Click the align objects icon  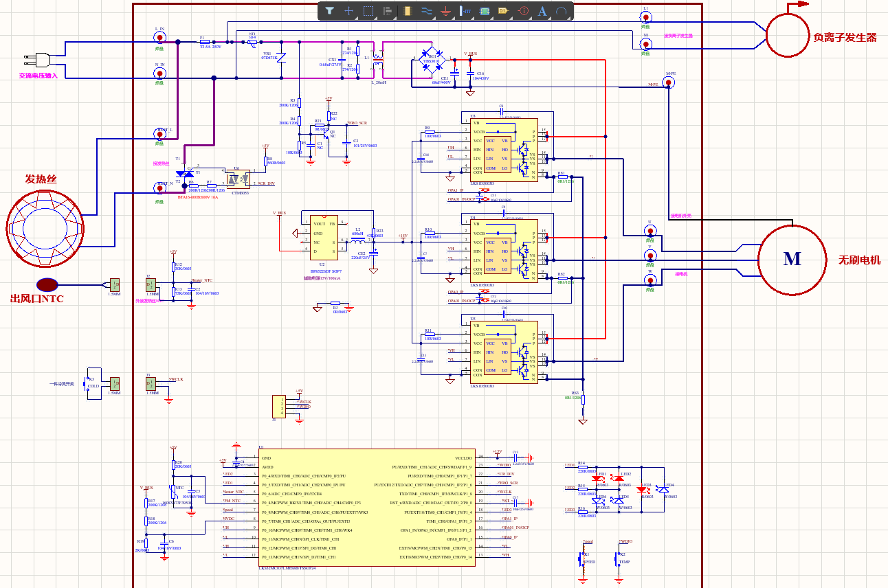[x=388, y=11]
